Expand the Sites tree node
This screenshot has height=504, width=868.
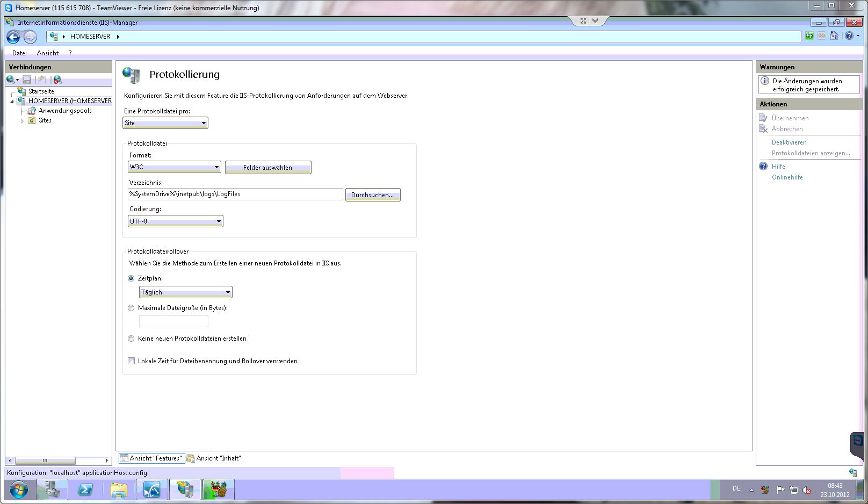point(22,121)
